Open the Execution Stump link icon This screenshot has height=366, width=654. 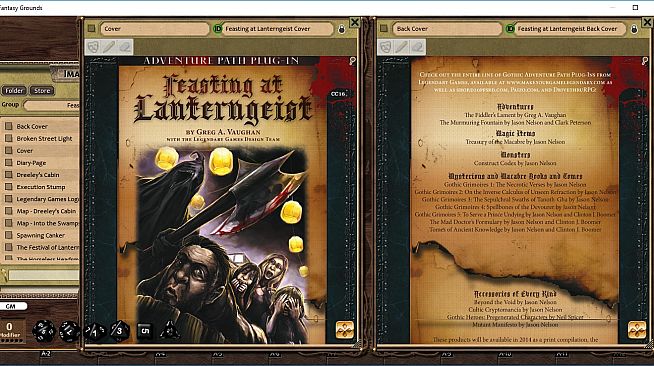point(8,187)
